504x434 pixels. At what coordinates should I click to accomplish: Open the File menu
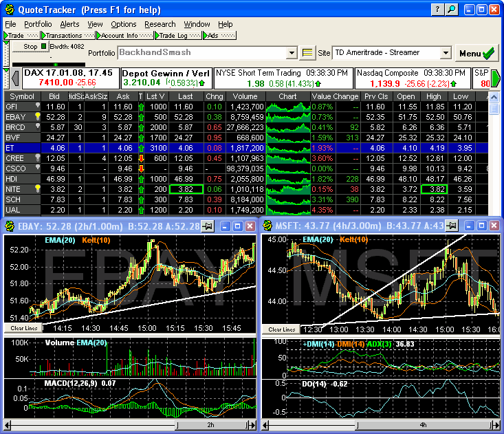[10, 24]
